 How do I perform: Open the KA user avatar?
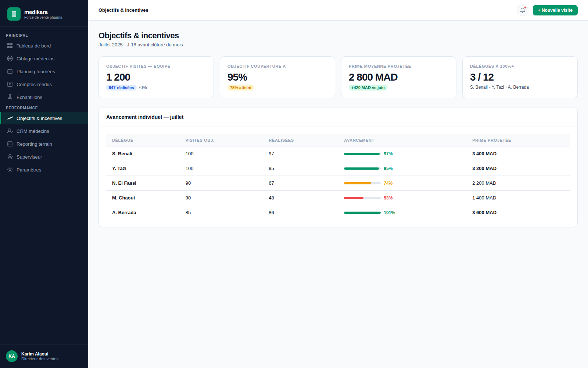(12, 356)
